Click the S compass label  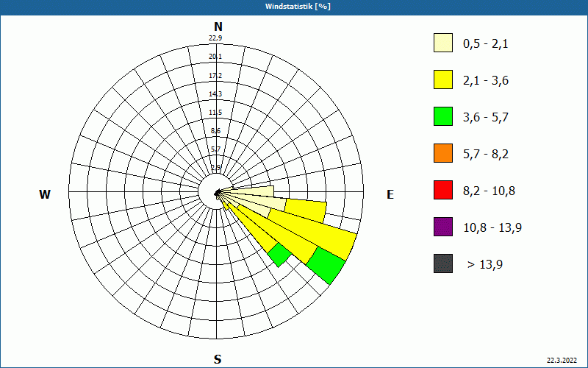[x=218, y=360]
